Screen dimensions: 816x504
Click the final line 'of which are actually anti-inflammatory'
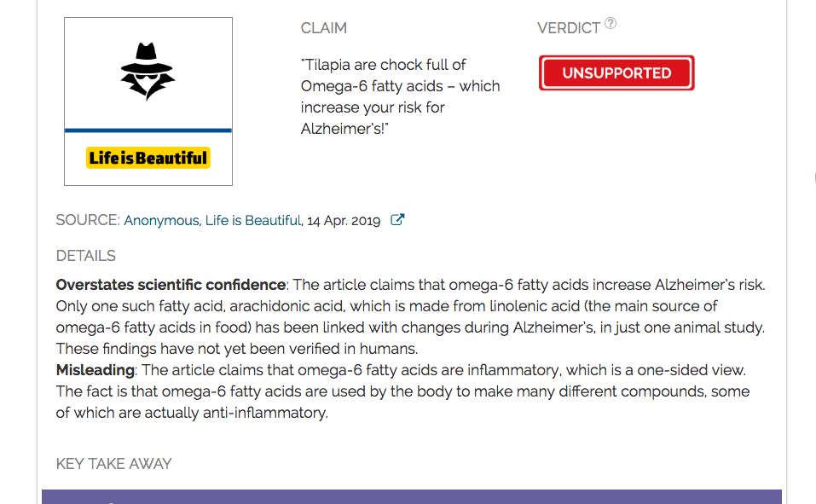click(192, 413)
